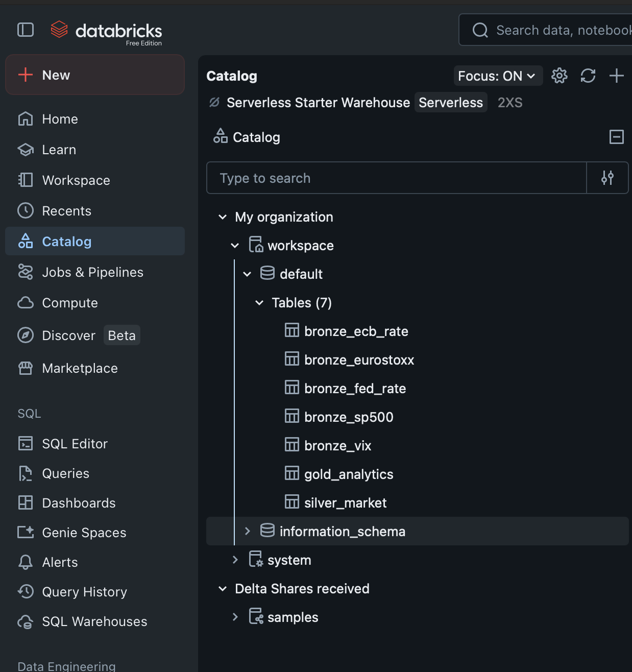Click the system catalog icon

(x=256, y=559)
